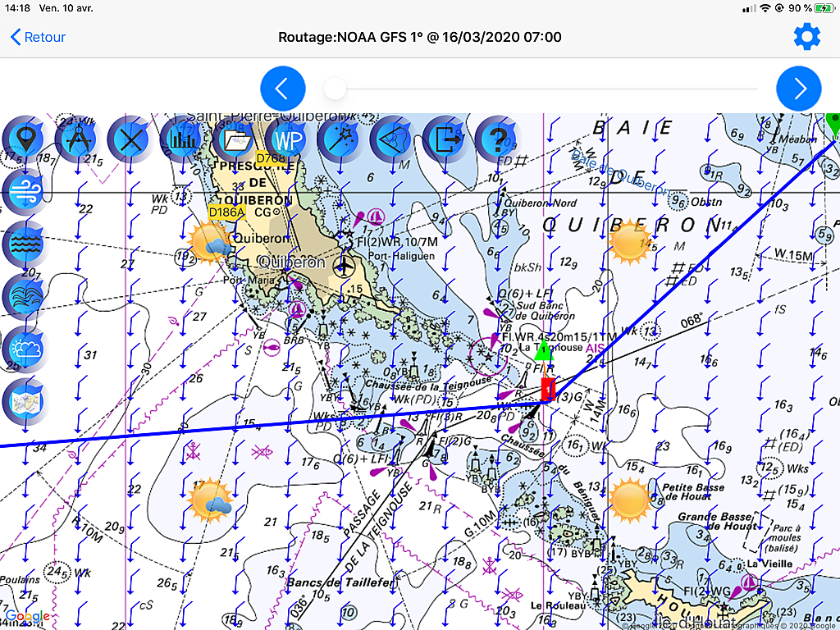Tap the time slider handle

tap(336, 89)
